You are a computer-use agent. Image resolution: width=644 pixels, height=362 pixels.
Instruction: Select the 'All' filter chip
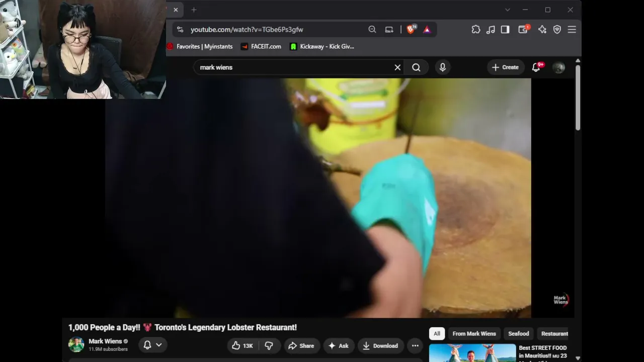[437, 333]
